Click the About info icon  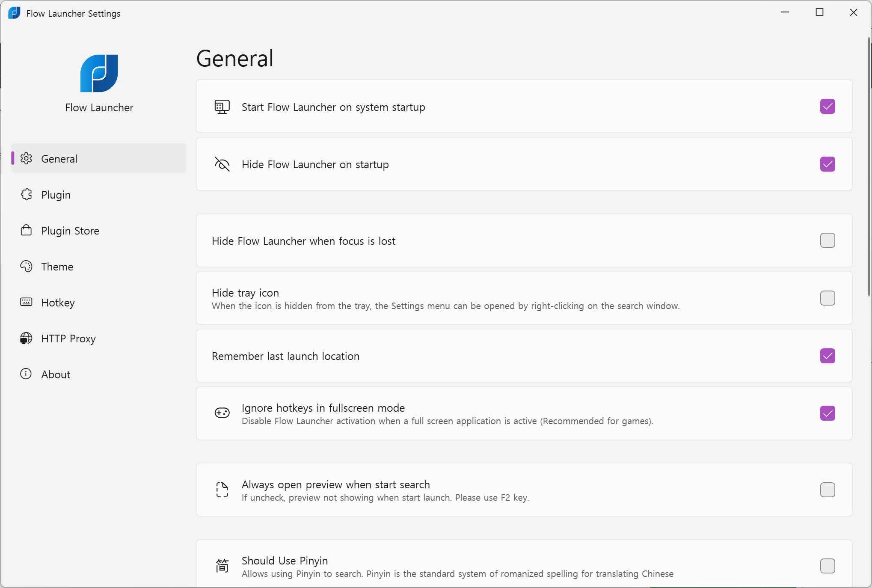click(26, 374)
